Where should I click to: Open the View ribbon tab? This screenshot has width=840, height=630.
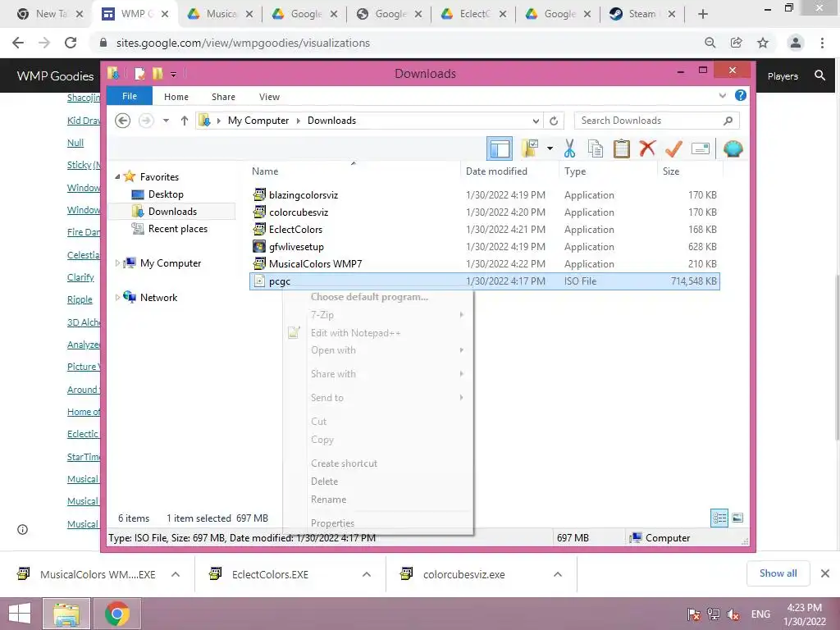(269, 97)
